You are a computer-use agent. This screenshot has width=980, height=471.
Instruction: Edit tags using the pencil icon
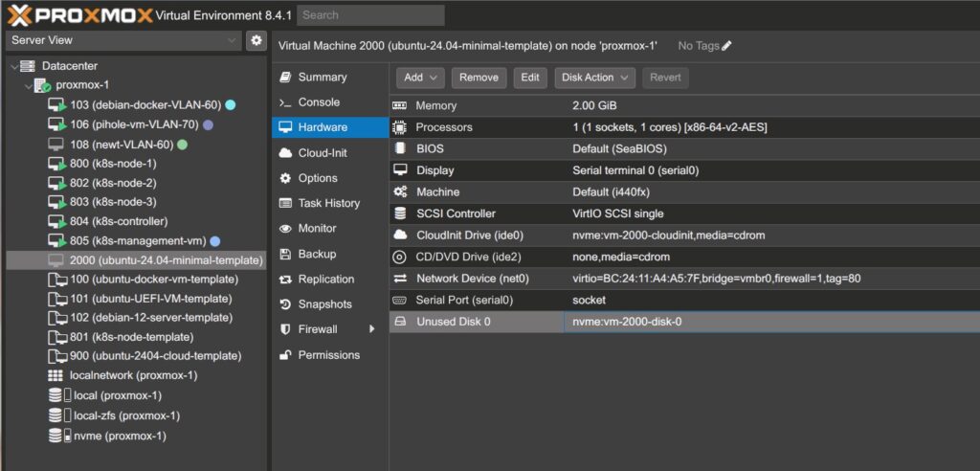(x=726, y=46)
